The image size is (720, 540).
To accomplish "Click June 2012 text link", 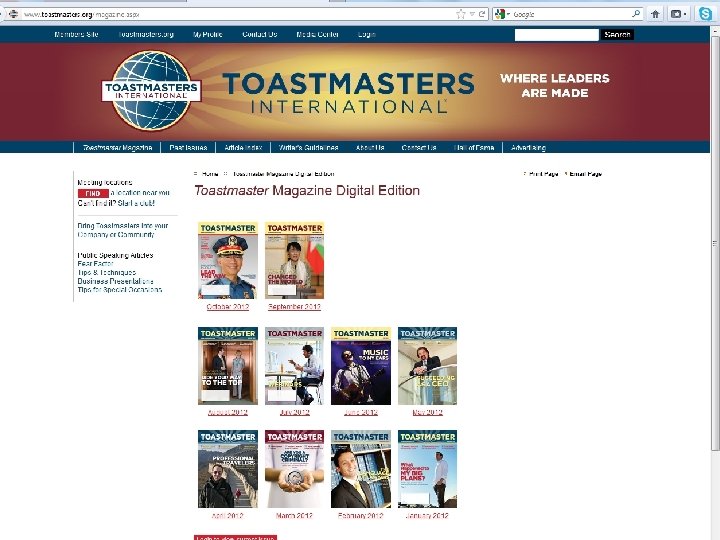I will click(x=361, y=412).
